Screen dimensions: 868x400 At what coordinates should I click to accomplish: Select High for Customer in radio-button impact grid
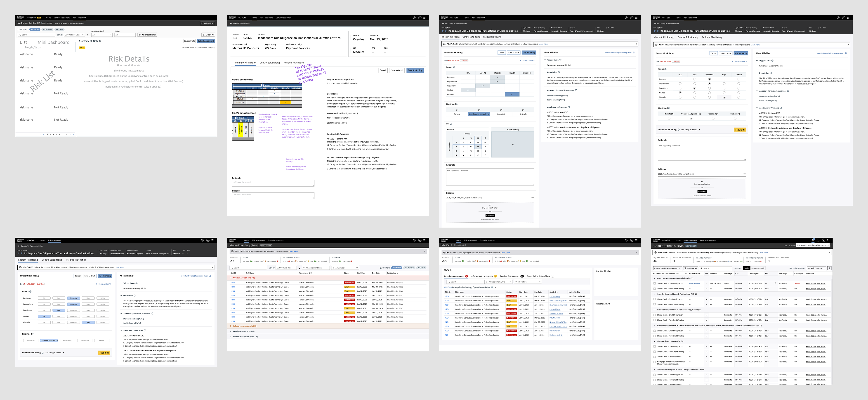pyautogui.click(x=724, y=79)
